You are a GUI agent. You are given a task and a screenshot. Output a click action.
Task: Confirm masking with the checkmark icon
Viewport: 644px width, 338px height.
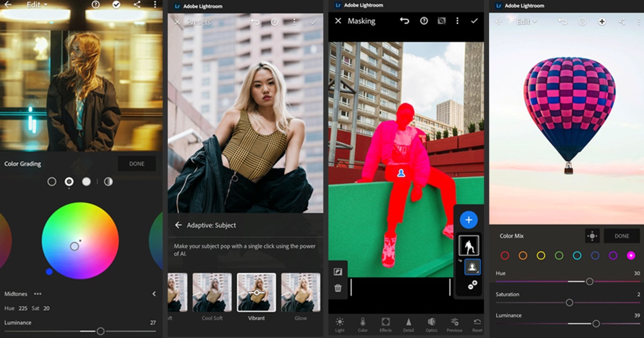pos(474,21)
